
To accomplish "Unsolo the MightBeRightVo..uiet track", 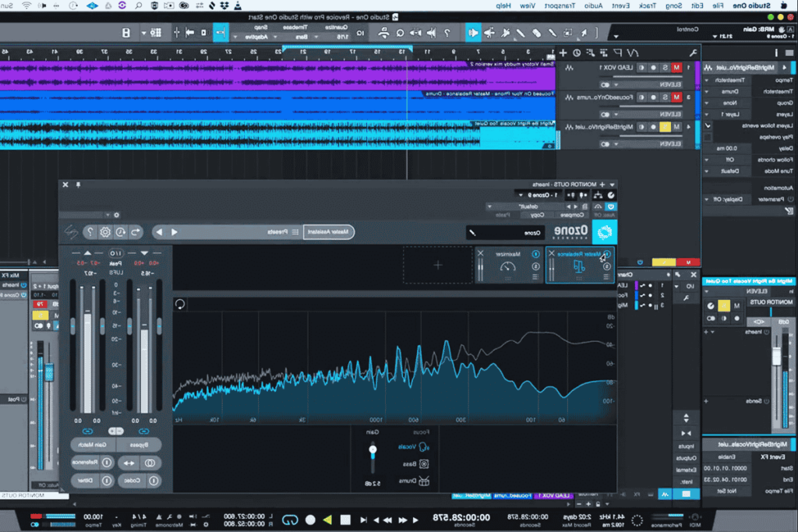I will pos(665,127).
